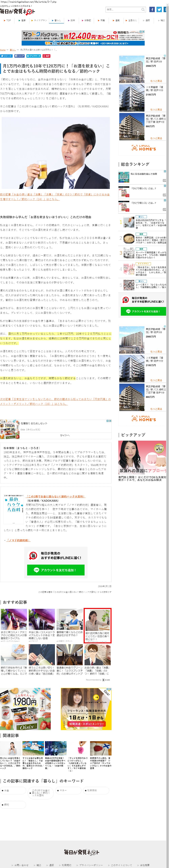The image size is (169, 868).
Task: Click the red Pinterest 保存 button
Action: coord(46,56)
